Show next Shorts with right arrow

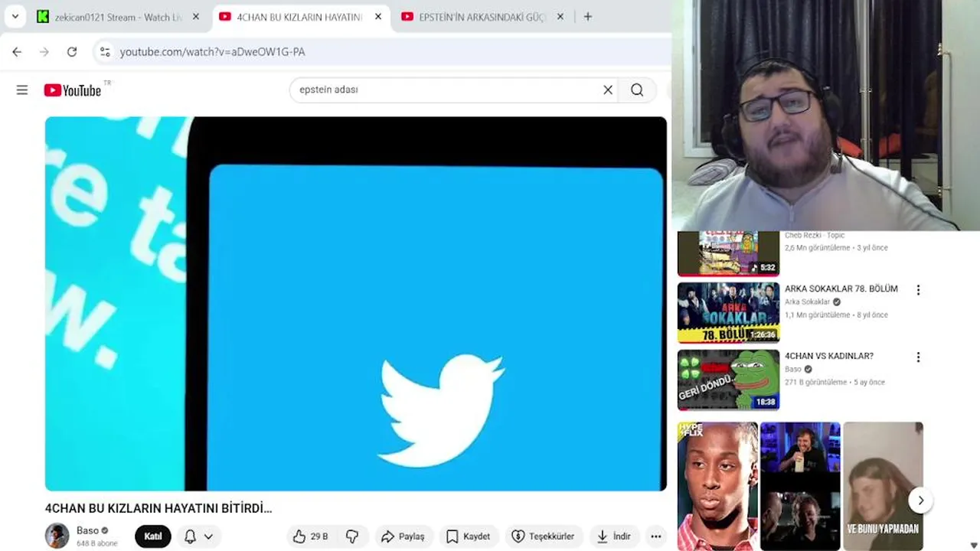coord(921,500)
